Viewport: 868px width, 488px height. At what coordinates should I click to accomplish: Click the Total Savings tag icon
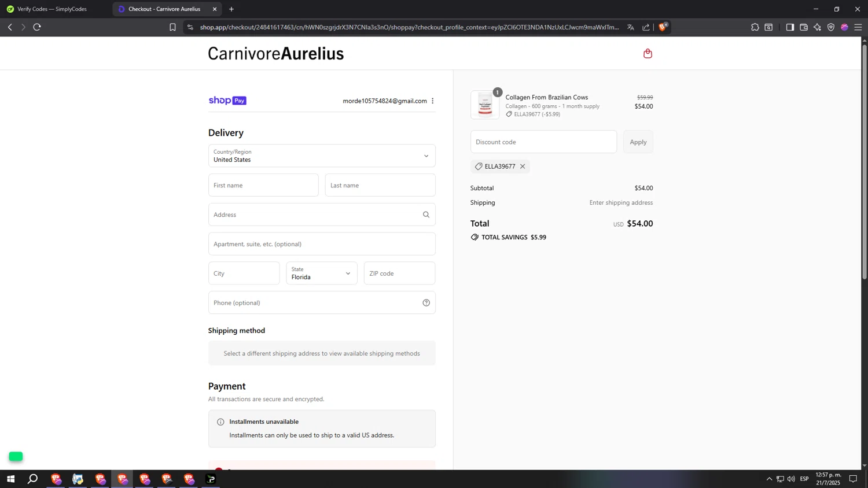click(475, 237)
